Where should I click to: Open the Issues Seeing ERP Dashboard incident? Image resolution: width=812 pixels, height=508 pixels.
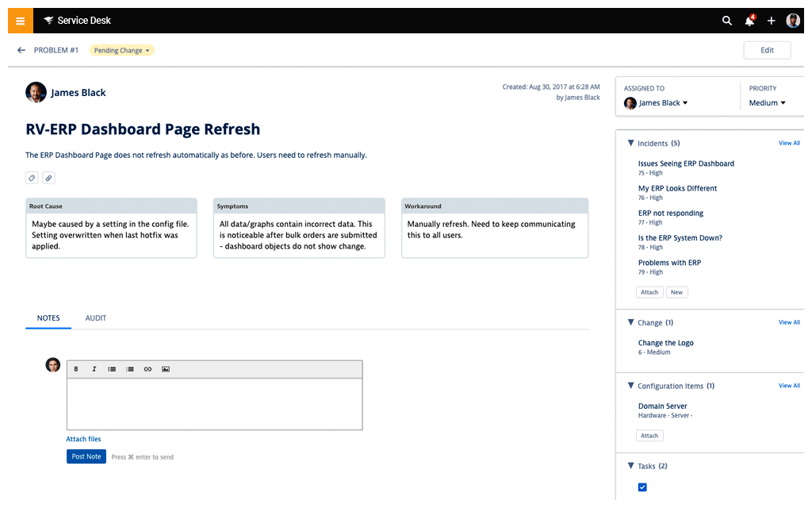coord(686,164)
